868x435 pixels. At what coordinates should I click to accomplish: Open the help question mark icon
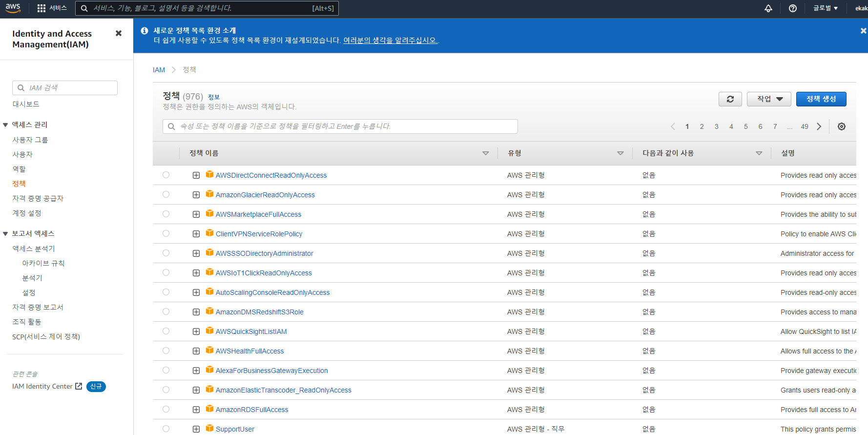793,8
